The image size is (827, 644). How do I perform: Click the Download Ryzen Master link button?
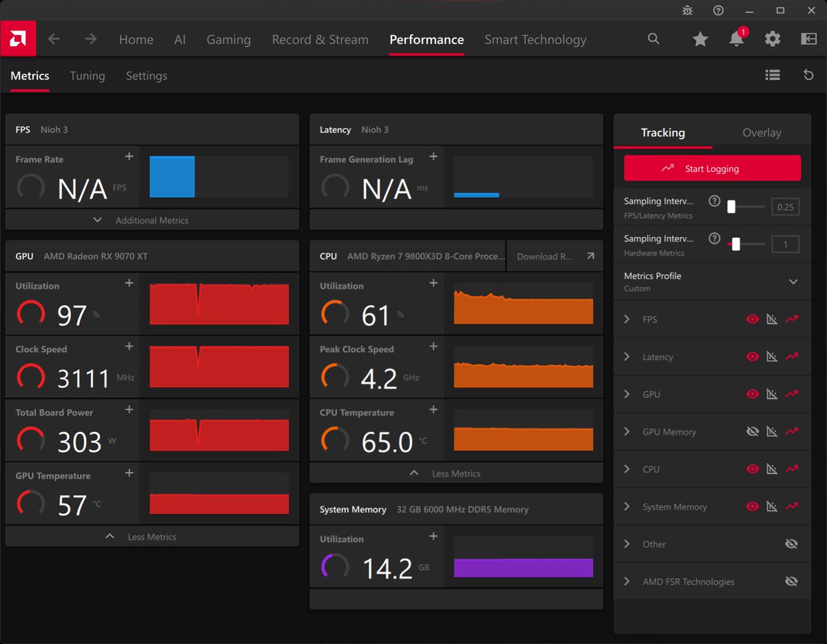point(555,256)
